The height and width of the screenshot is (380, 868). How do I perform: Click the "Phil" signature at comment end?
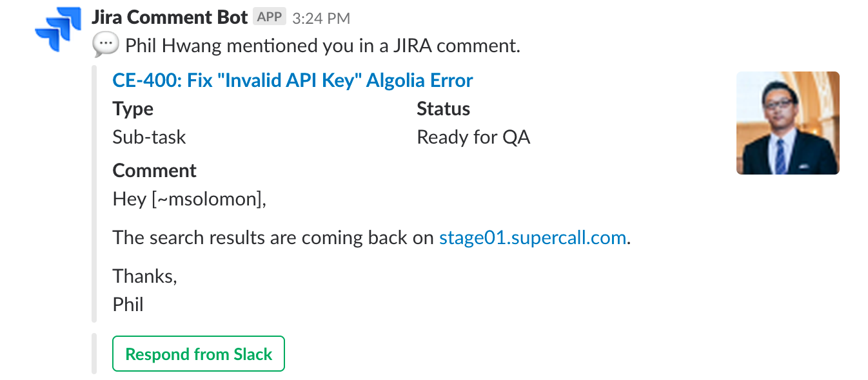tap(128, 304)
